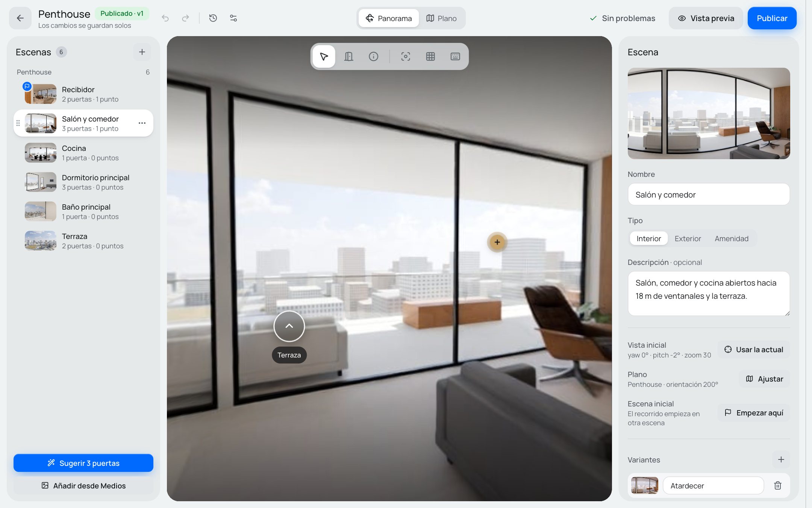Set scene type to Amenidad
This screenshot has height=508, width=812.
732,239
